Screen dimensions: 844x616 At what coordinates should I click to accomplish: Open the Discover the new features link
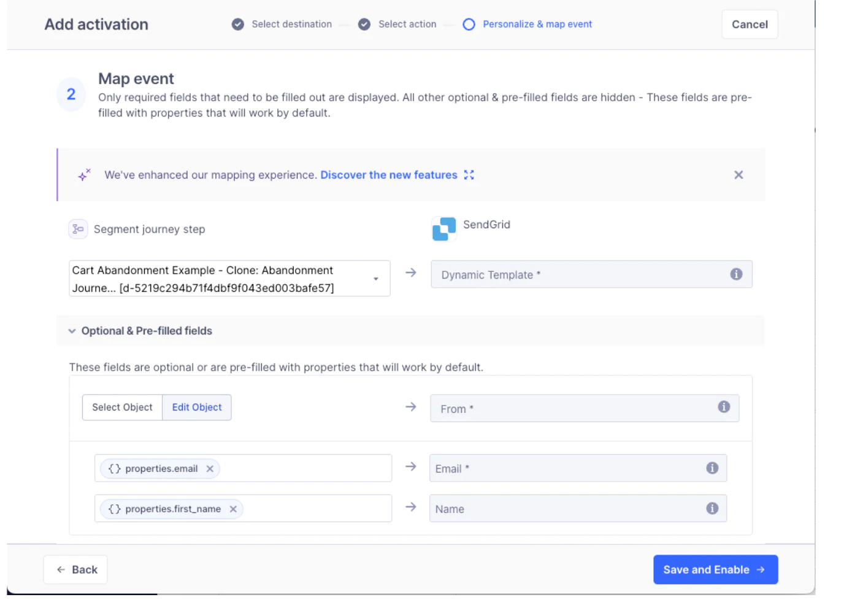[x=389, y=175]
